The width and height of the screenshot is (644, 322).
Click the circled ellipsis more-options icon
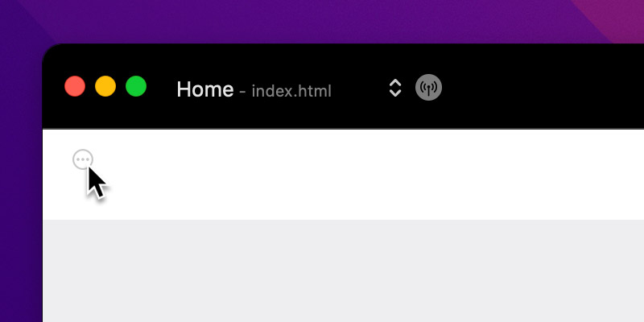[83, 159]
